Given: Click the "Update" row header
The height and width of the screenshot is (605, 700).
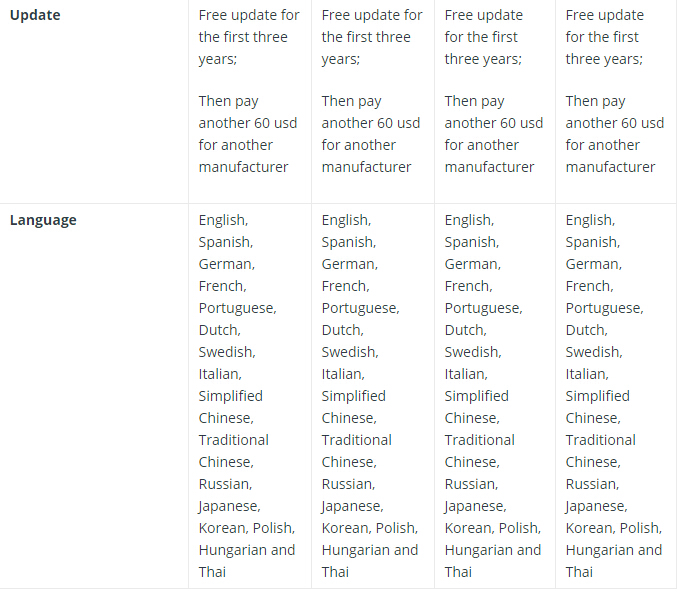Looking at the screenshot, I should pyautogui.click(x=35, y=15).
